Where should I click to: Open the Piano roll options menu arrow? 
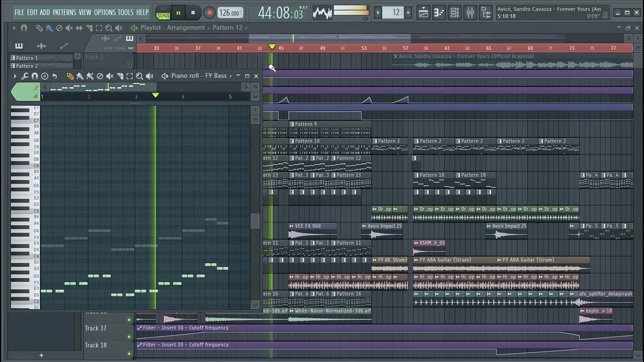click(x=15, y=76)
